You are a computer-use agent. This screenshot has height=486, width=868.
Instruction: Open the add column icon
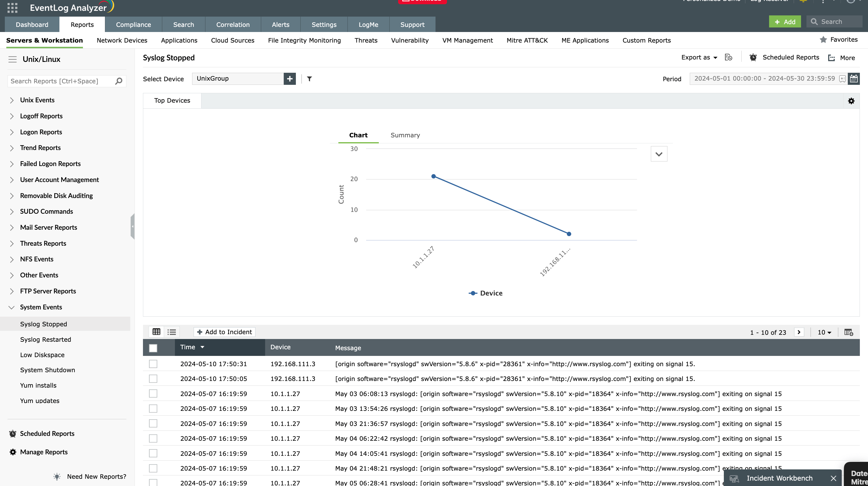[848, 332]
